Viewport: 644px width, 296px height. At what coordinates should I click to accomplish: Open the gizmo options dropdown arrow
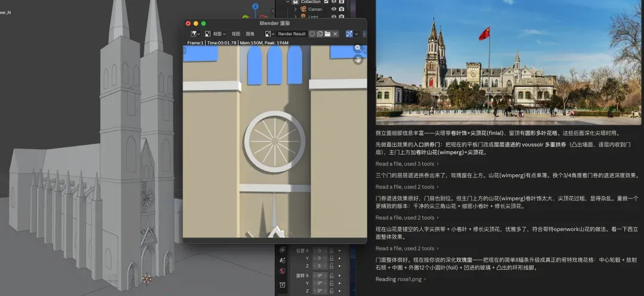tap(357, 33)
